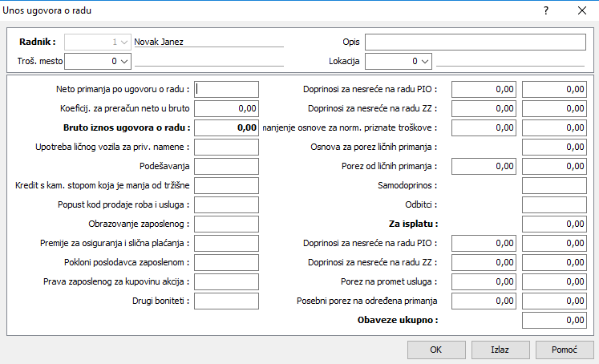
Task: Close the Unos ugovora o radu dialog
Action: point(581,10)
